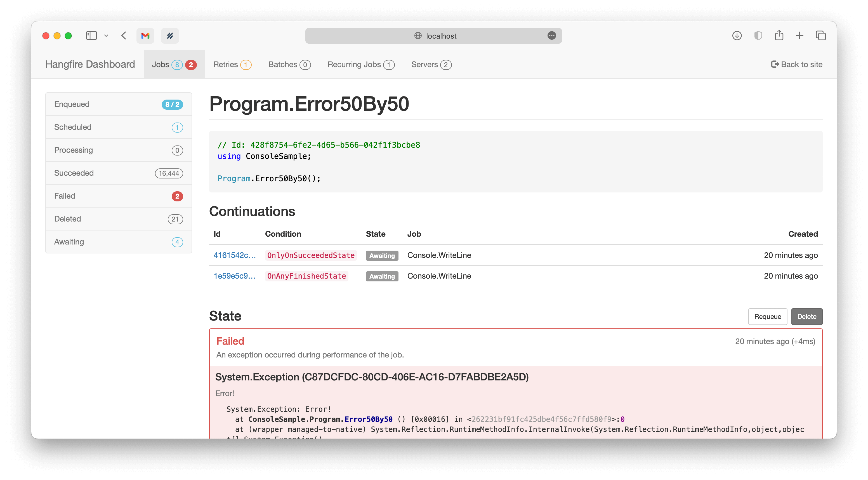Open page options ellipsis in address bar
Image resolution: width=868 pixels, height=480 pixels.
[x=552, y=36]
